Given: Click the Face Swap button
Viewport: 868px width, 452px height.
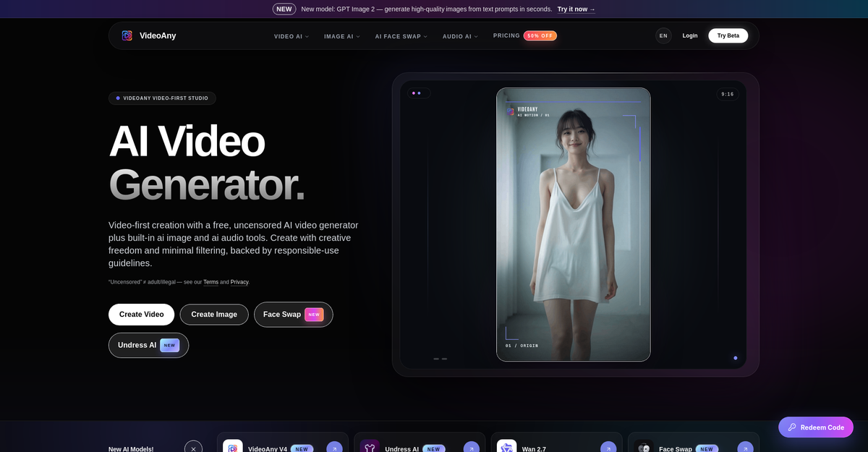Looking at the screenshot, I should pos(294,315).
